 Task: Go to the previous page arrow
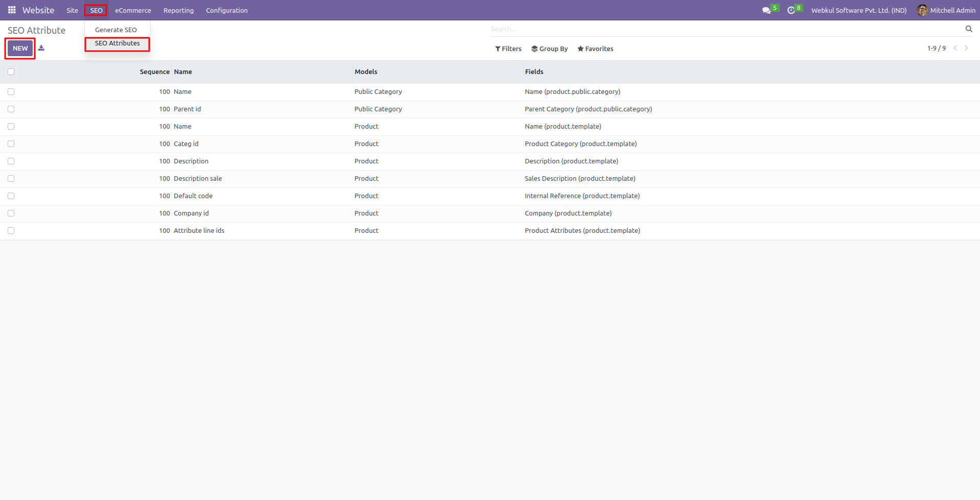click(955, 49)
